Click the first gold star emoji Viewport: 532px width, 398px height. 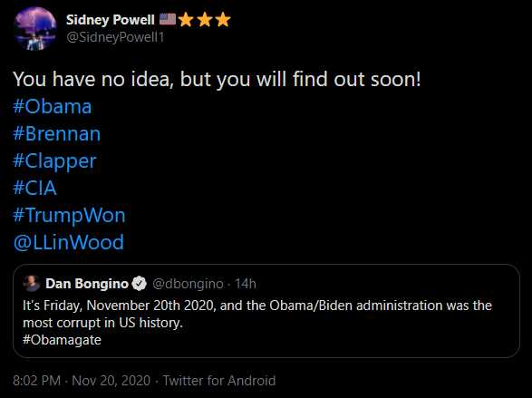[186, 20]
